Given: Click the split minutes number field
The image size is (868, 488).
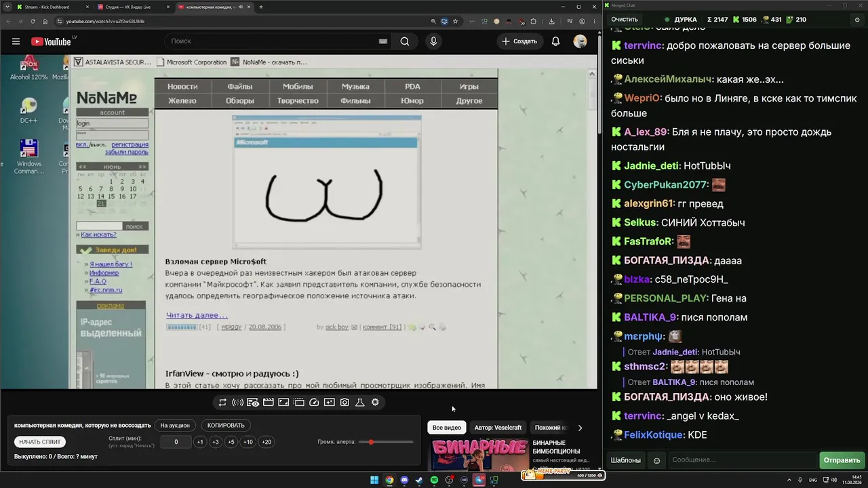Looking at the screenshot, I should (x=176, y=442).
